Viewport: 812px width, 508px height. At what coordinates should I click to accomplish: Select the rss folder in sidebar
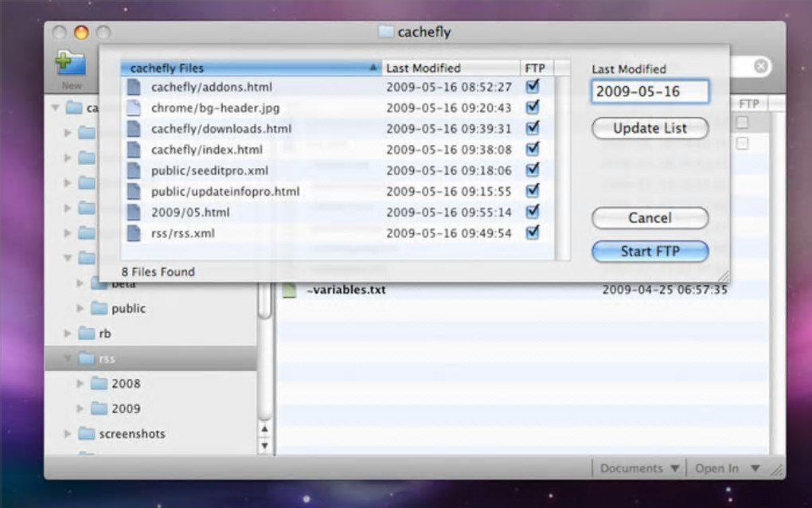click(x=151, y=358)
